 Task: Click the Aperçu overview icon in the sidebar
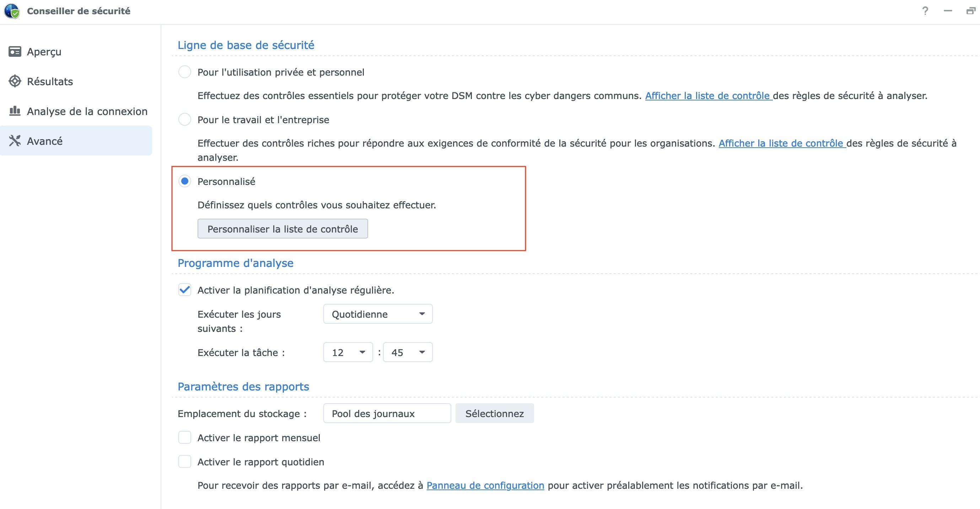pyautogui.click(x=15, y=51)
